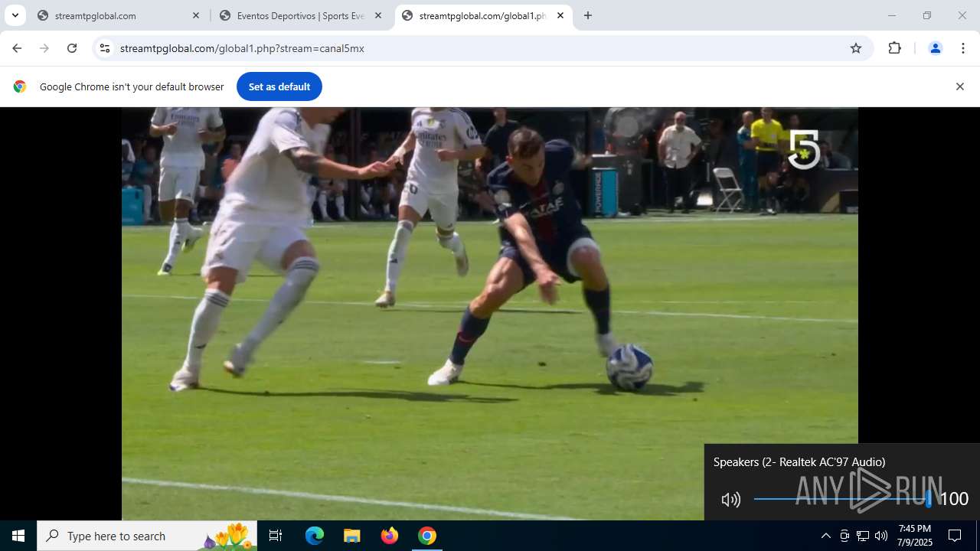Viewport: 980px width, 551px height.
Task: Open the Chrome profile icon
Action: click(x=935, y=48)
